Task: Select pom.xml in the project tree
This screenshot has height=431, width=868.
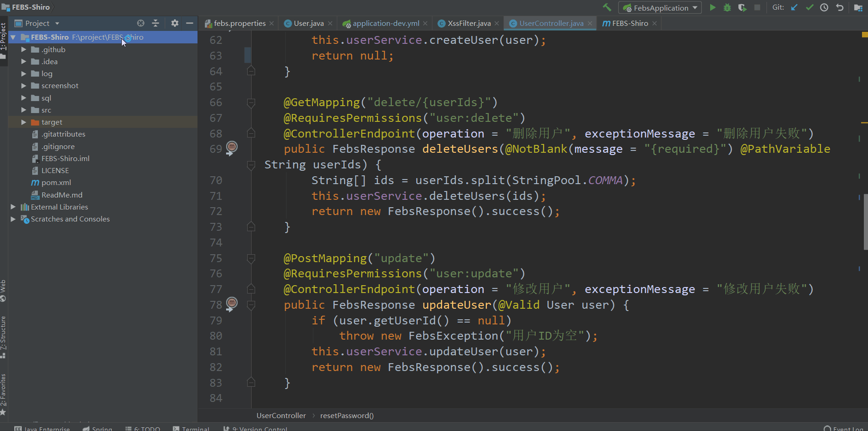Action: (x=56, y=183)
